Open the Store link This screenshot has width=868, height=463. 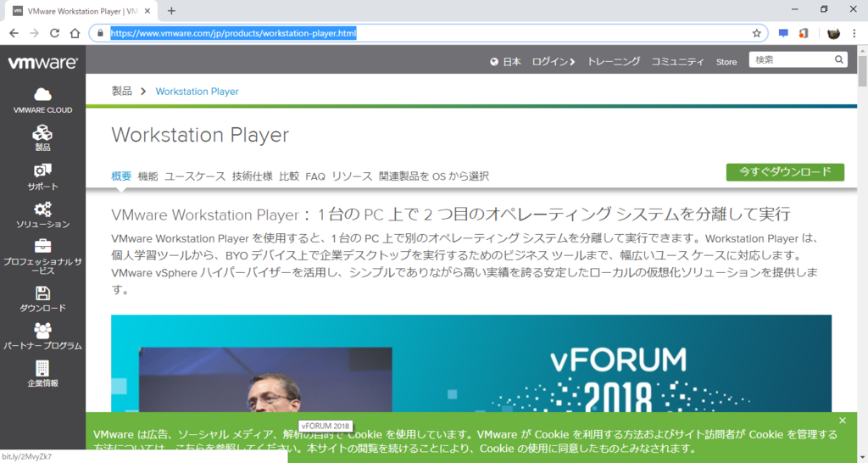point(726,62)
